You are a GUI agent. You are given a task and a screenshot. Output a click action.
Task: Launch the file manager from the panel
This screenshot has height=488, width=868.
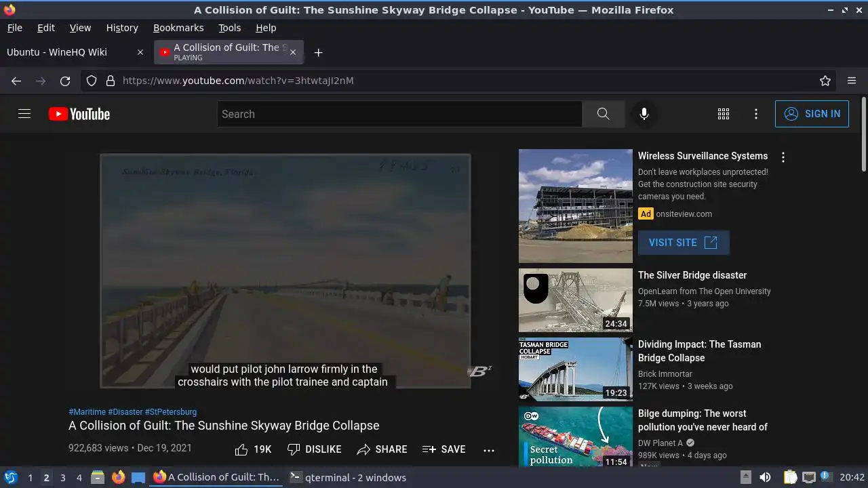pos(98,477)
